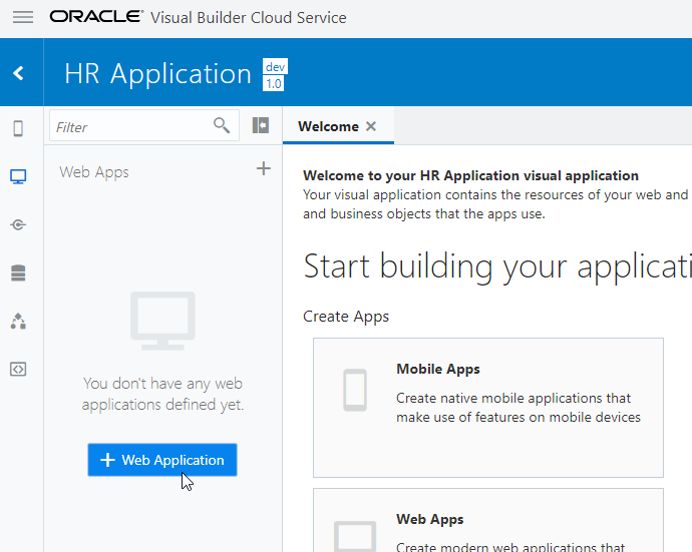Open Mobile Applications in the navigator sidebar
Viewport: 692px width, 552px height.
point(18,128)
